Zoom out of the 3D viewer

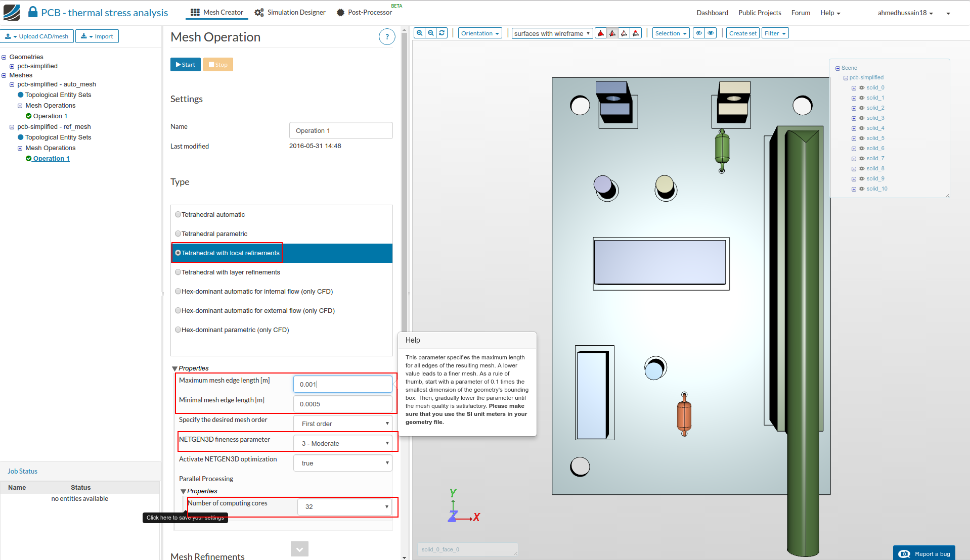(431, 33)
